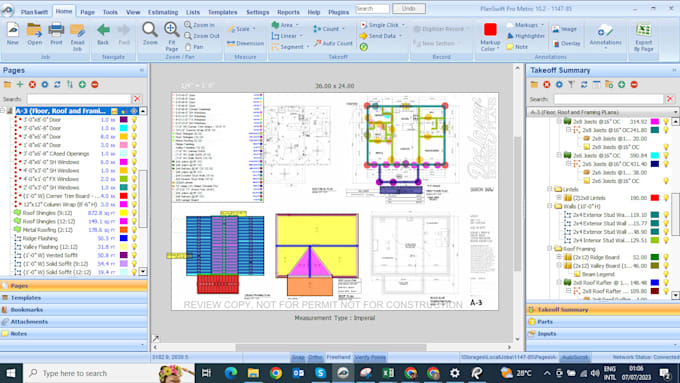
Task: Click the Annotations icon in ribbon
Action: pos(605,35)
